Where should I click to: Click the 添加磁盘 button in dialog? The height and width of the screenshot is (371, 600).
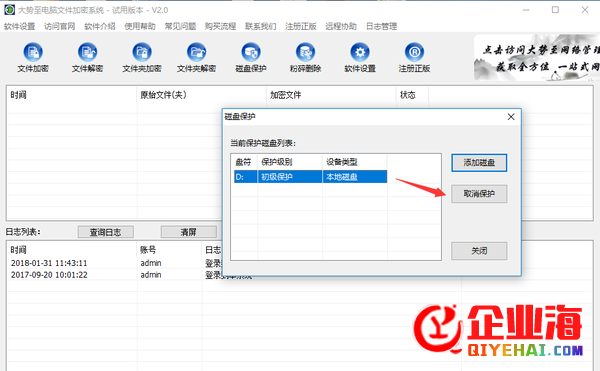[x=479, y=163]
